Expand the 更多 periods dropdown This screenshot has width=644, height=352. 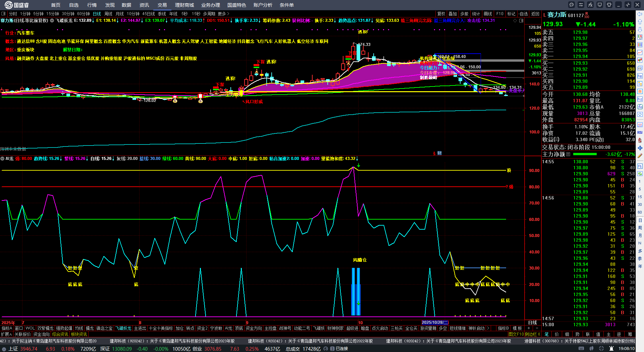(x=223, y=14)
